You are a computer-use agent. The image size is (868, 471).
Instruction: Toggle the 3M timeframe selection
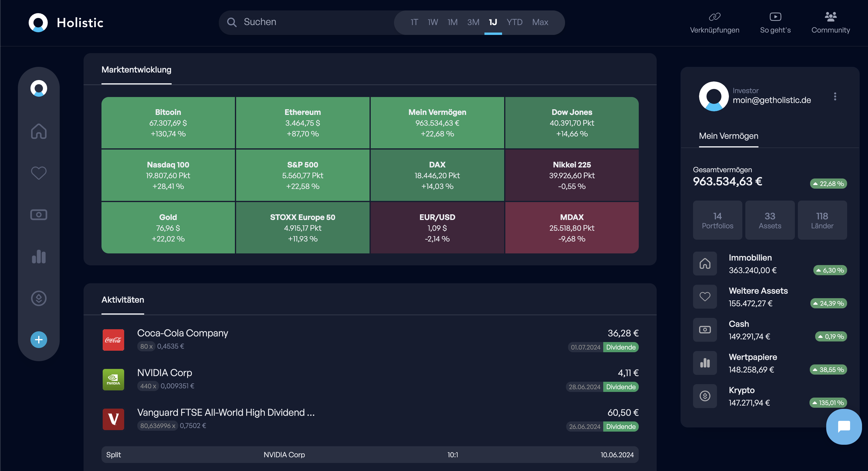473,22
